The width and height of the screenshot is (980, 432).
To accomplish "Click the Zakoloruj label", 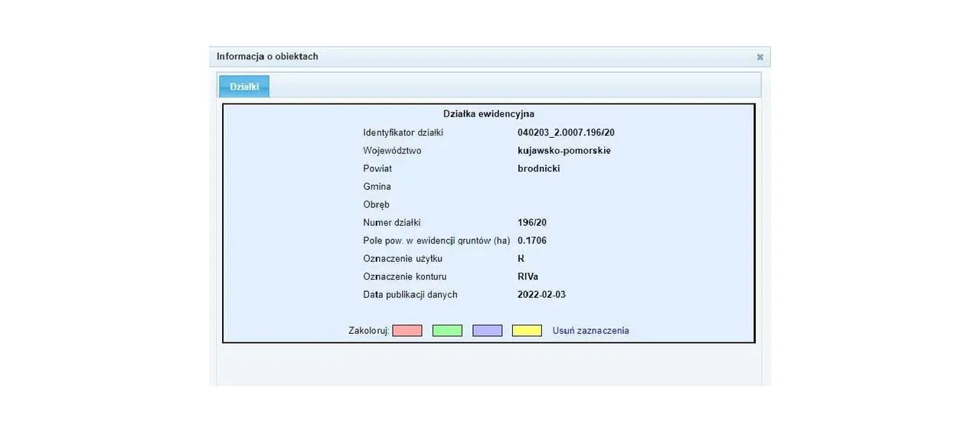I will point(369,331).
